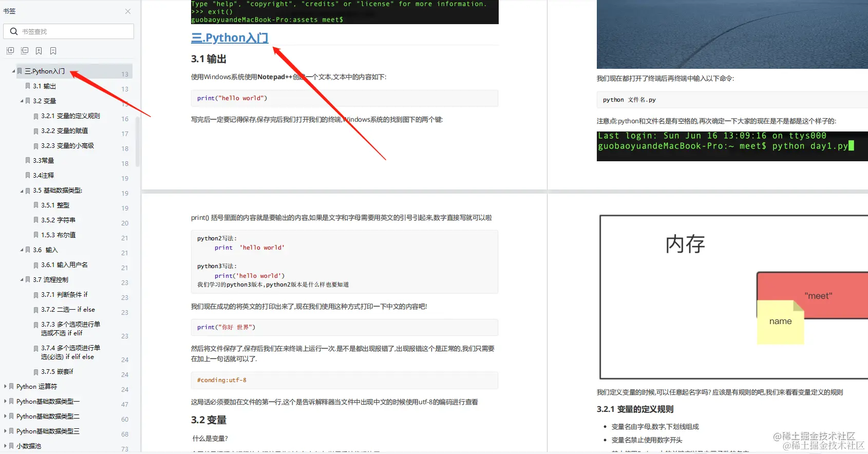Click bookmark icon beside 3.3常量
868x454 pixels.
(28, 161)
